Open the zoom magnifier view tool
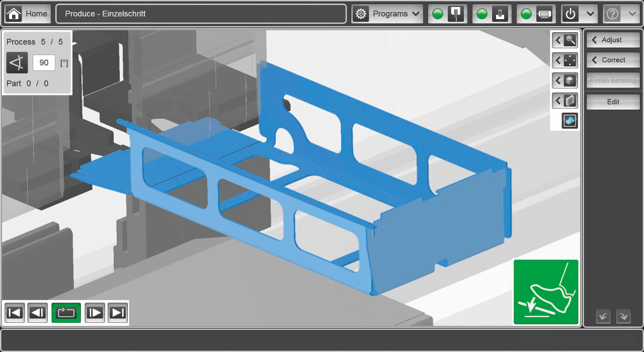Viewport: 644px width, 352px height. [x=565, y=40]
